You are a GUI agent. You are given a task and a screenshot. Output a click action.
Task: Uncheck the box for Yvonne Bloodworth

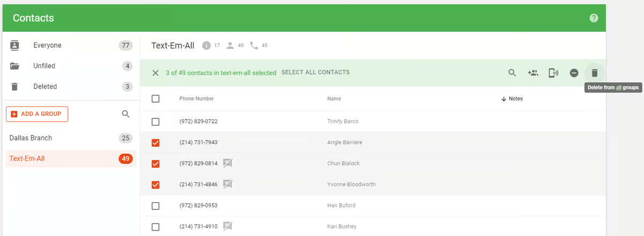[156, 184]
